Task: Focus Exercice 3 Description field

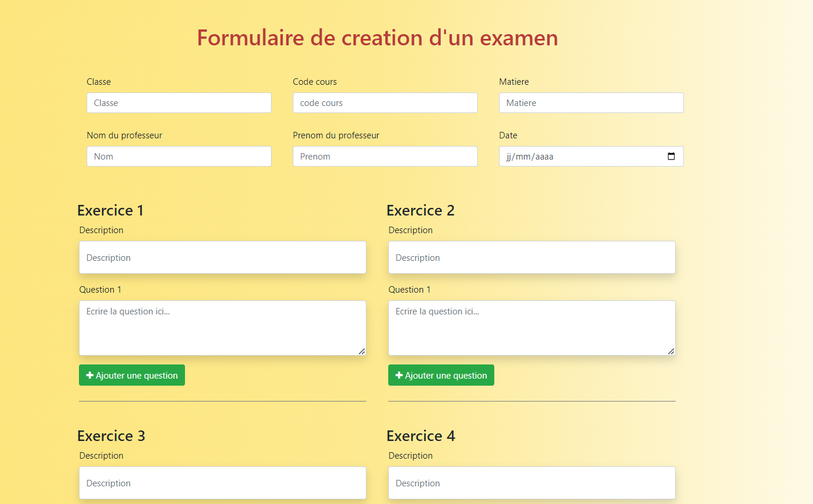Action: (223, 483)
